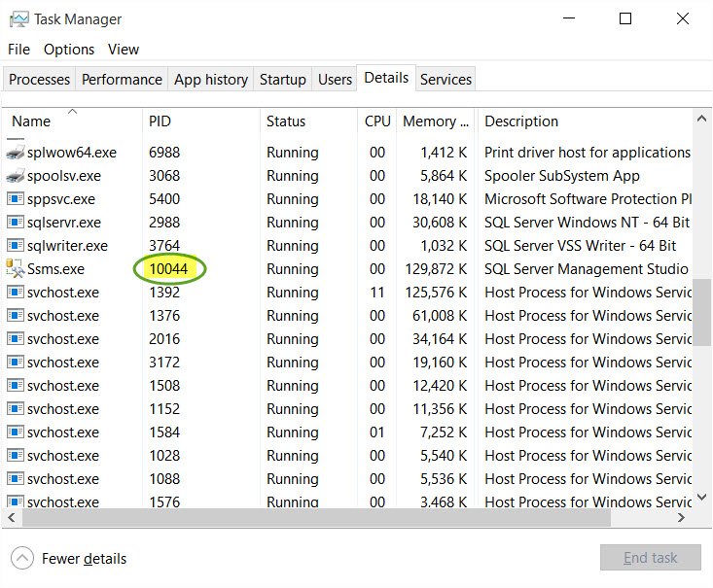Collapse view with Fewer details arrow icon
This screenshot has height=588, width=713.
[22, 558]
